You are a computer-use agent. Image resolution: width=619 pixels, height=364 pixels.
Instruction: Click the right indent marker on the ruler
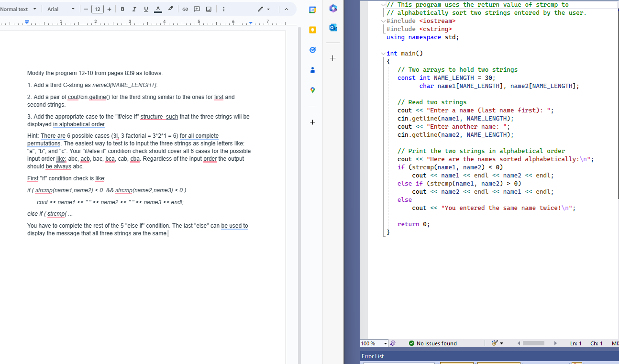[251, 22]
